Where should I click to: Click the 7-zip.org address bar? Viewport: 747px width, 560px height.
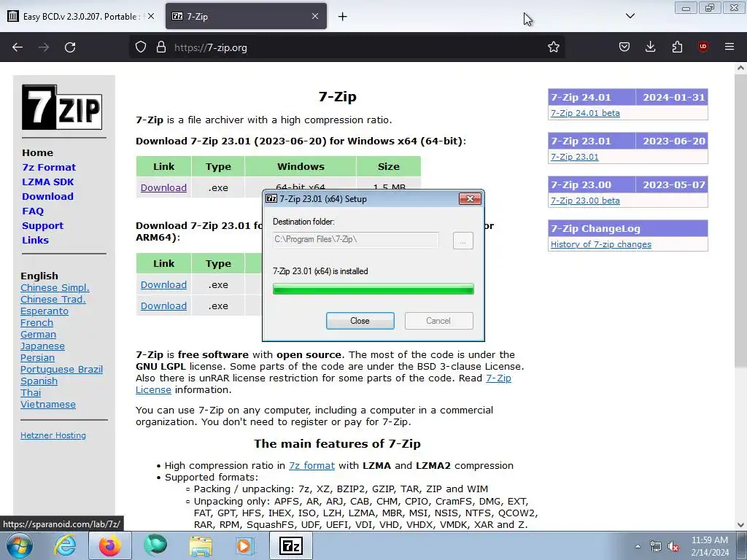348,47
